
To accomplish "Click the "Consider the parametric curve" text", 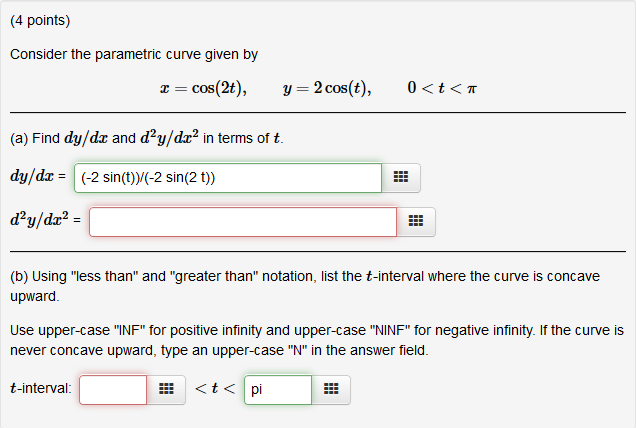I will 134,54.
